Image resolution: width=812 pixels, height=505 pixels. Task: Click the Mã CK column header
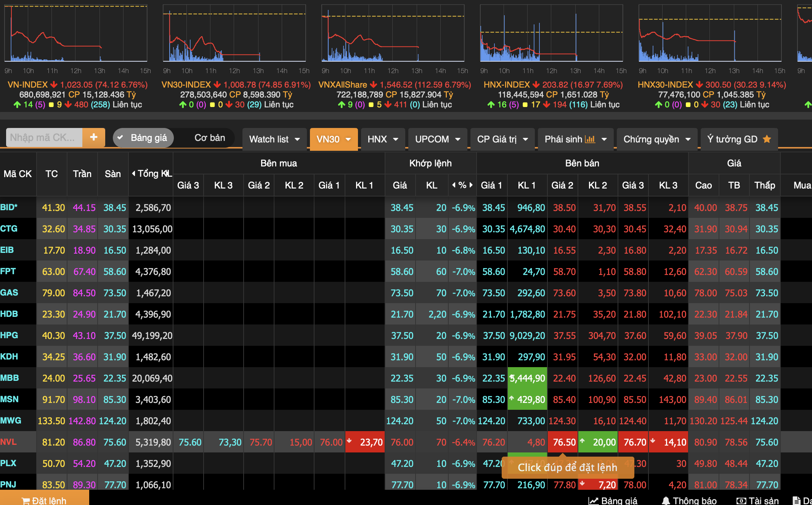click(x=18, y=174)
